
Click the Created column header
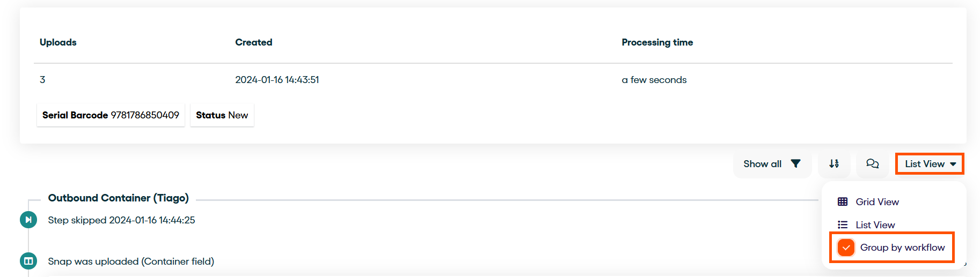coord(254,42)
